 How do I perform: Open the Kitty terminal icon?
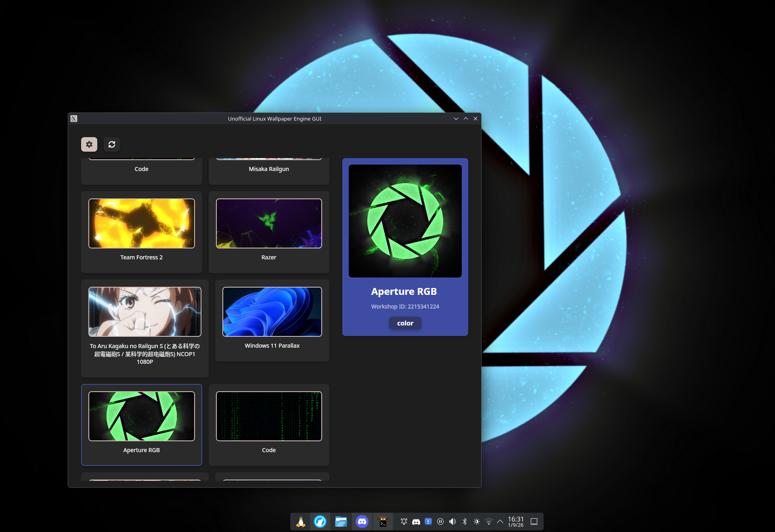(x=383, y=522)
